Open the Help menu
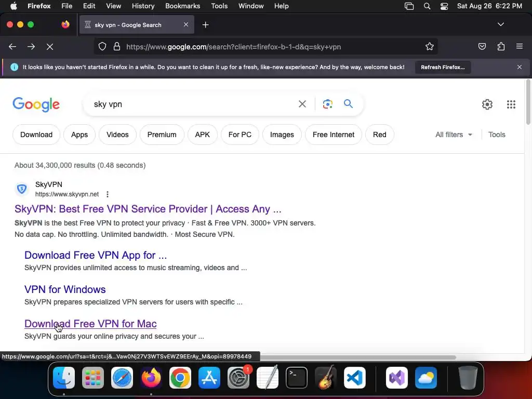 281,6
